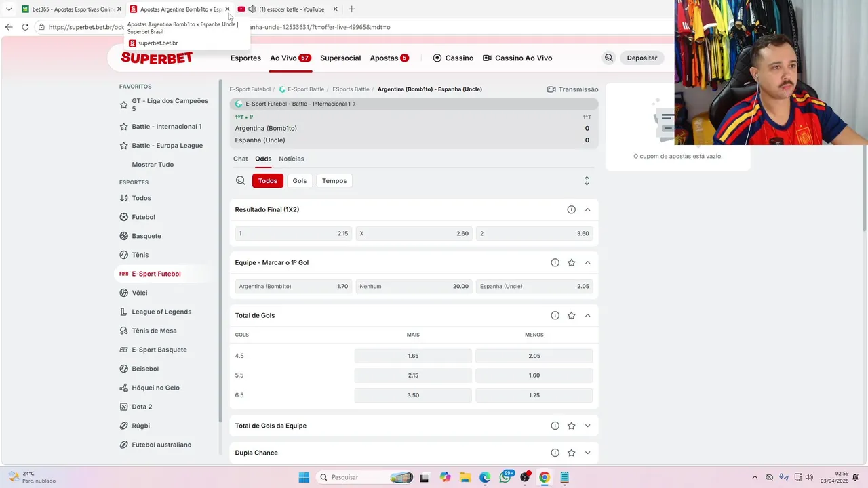Switch to the Notícias tab

coord(292,159)
